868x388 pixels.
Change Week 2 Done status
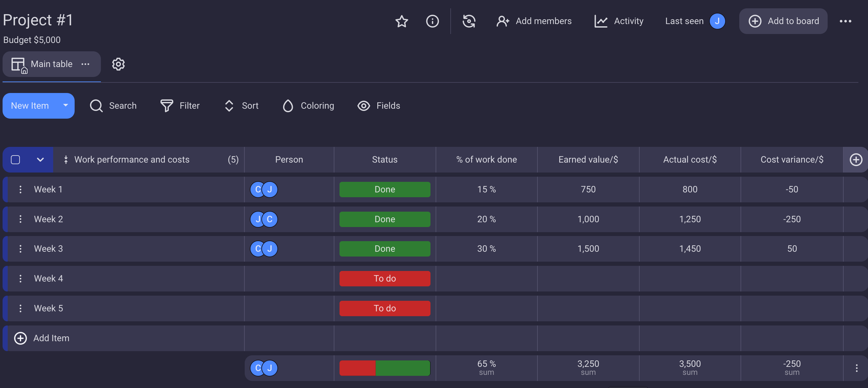point(384,219)
